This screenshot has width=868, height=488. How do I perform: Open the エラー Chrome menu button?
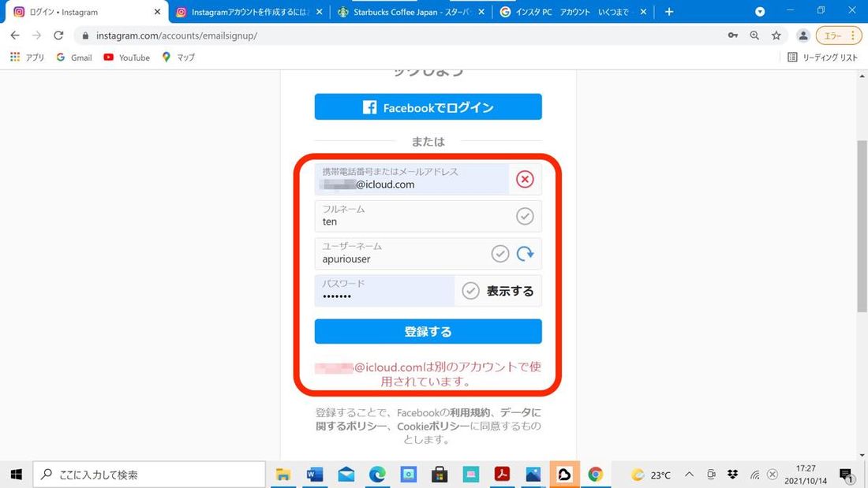click(840, 35)
